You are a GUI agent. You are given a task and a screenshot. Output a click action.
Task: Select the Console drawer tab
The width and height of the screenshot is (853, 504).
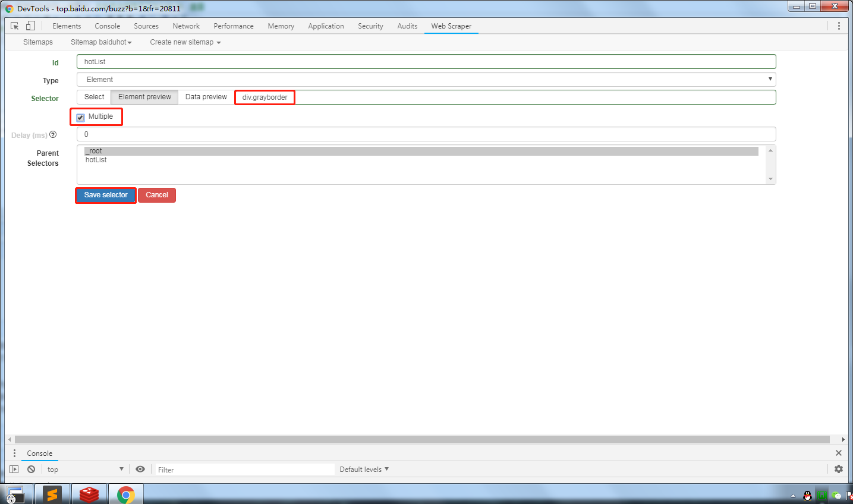point(40,453)
